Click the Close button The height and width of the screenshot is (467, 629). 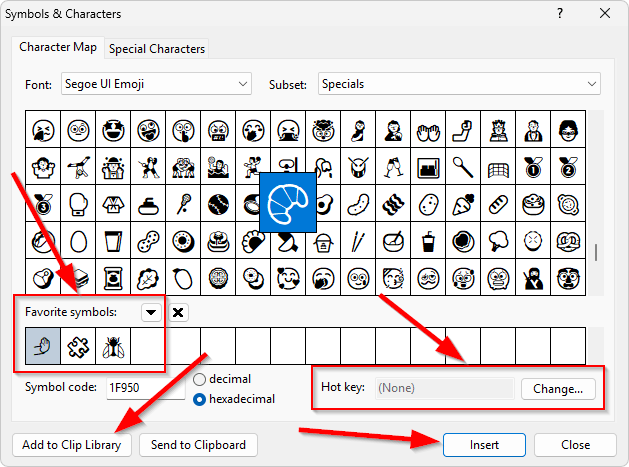(575, 445)
